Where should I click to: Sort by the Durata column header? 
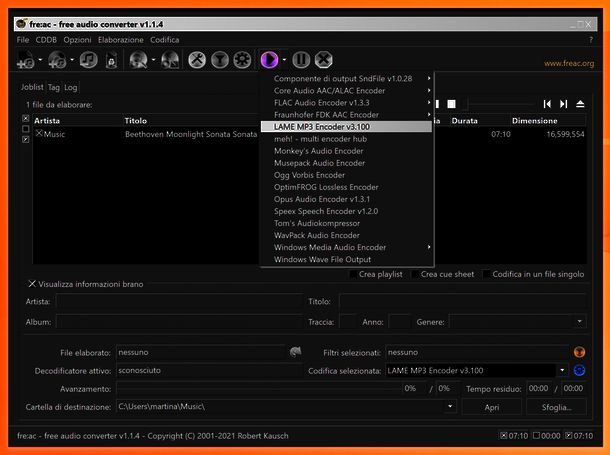click(479, 121)
